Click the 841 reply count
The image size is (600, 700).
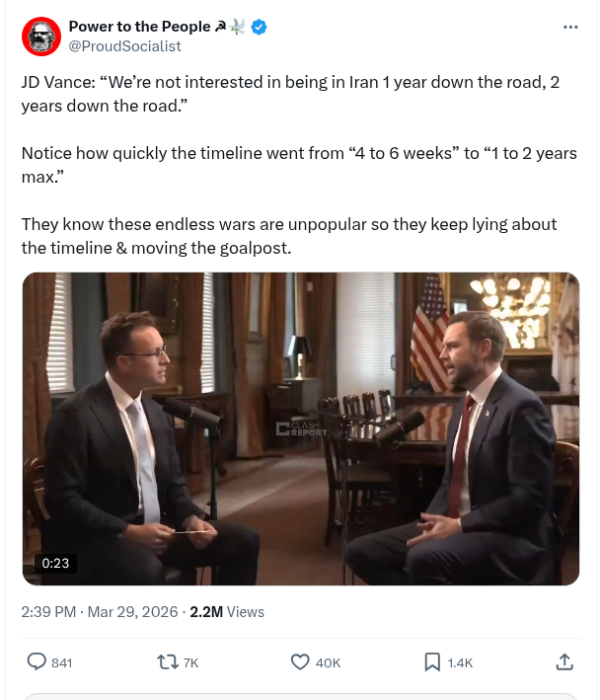61,662
